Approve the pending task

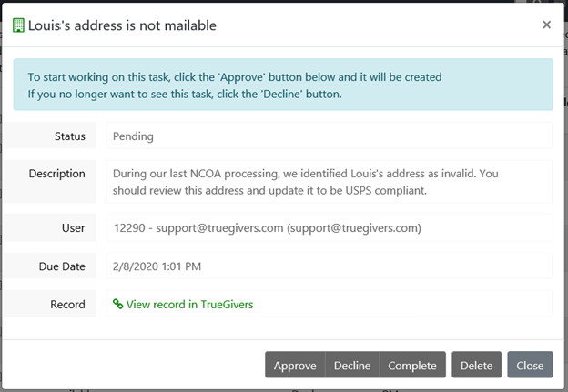tap(294, 366)
